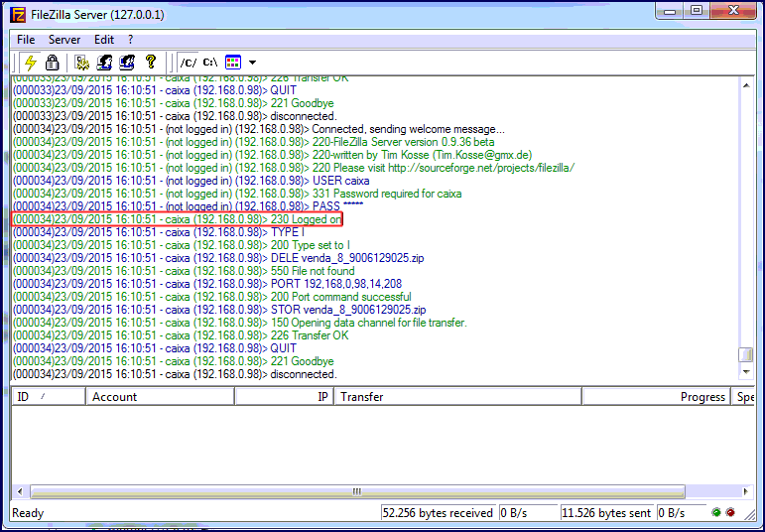Click the horizontal scrollbar left arrow

click(x=20, y=491)
